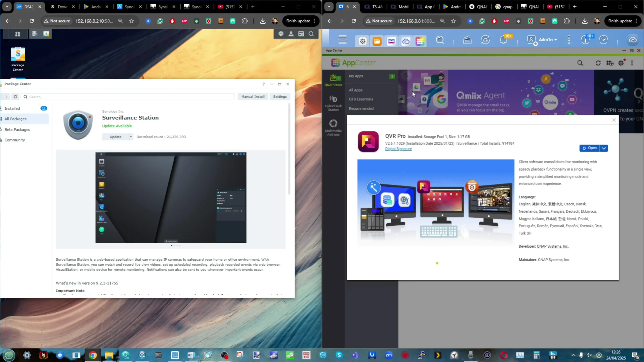644x362 pixels.
Task: Show hidden system tray icons
Action: 573,355
